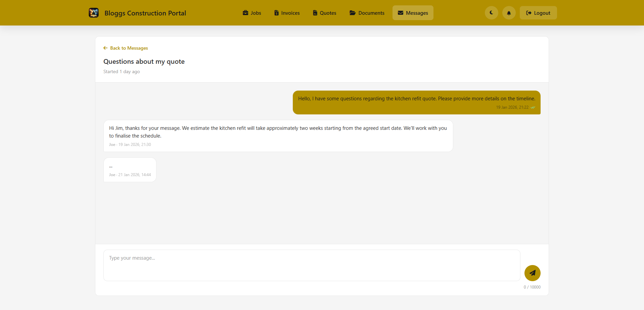The height and width of the screenshot is (310, 644).
Task: Click the Logout button
Action: click(538, 13)
